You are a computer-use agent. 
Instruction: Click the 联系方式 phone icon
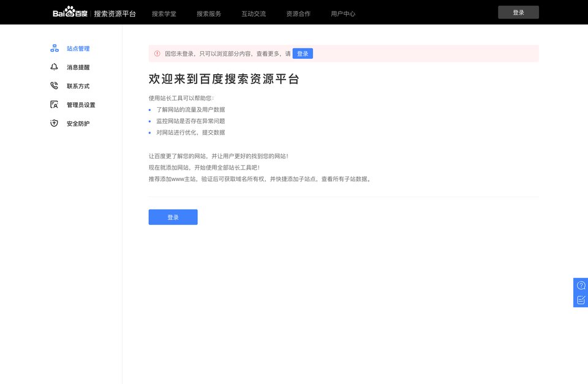[55, 86]
